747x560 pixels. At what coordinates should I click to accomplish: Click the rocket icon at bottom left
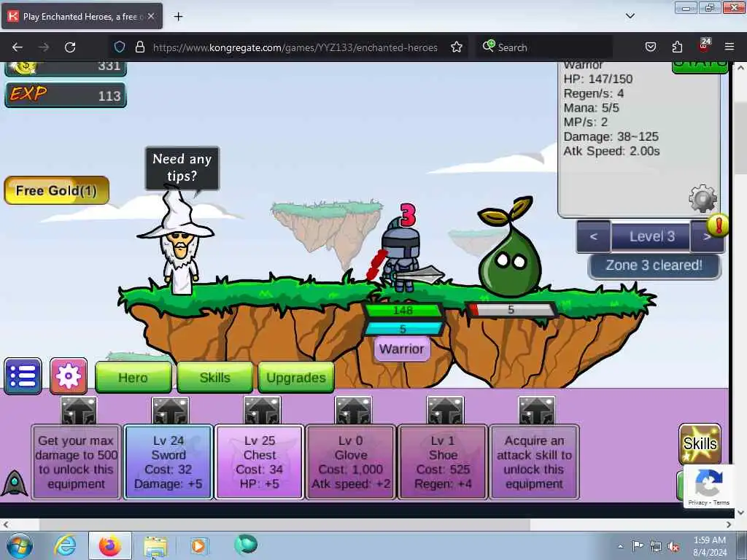point(15,483)
